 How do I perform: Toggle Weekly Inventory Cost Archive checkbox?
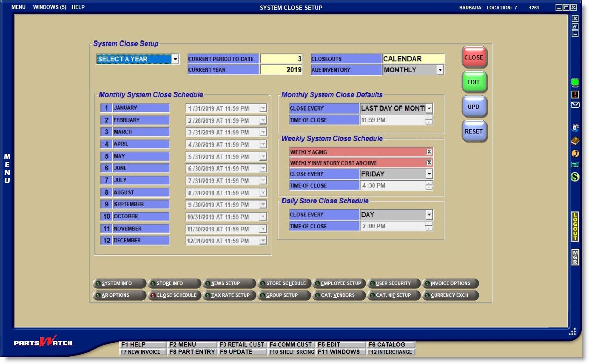pos(429,163)
